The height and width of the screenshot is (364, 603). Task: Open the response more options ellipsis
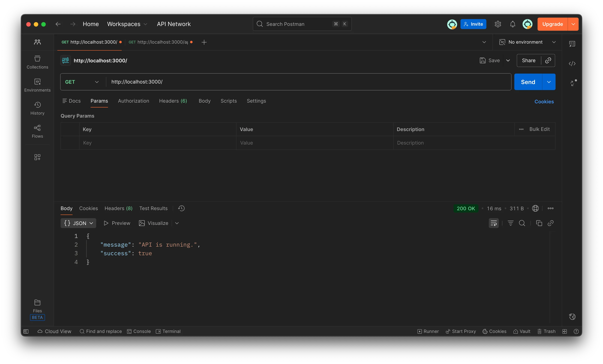(x=550, y=208)
